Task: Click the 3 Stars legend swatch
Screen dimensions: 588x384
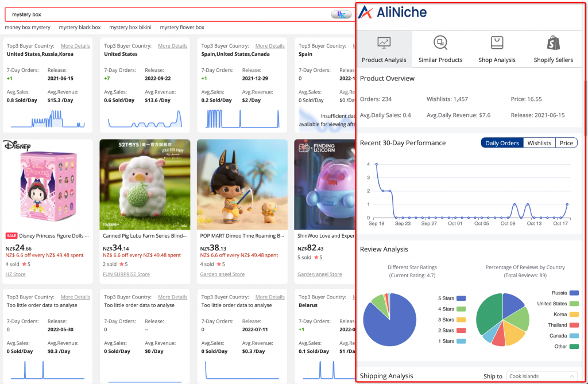Action: coord(461,320)
